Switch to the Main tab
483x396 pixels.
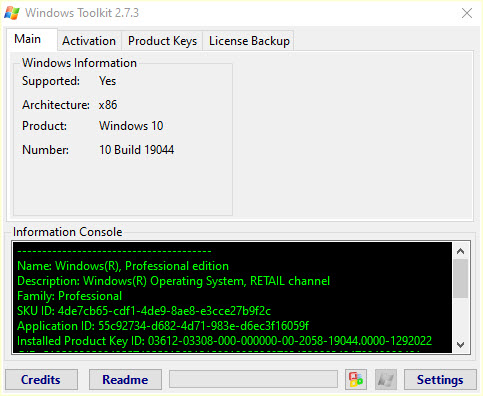tap(32, 39)
